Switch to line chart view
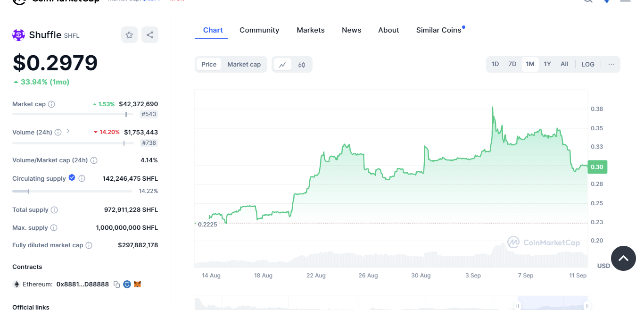Screen dimensions: 644x310 pos(282,65)
